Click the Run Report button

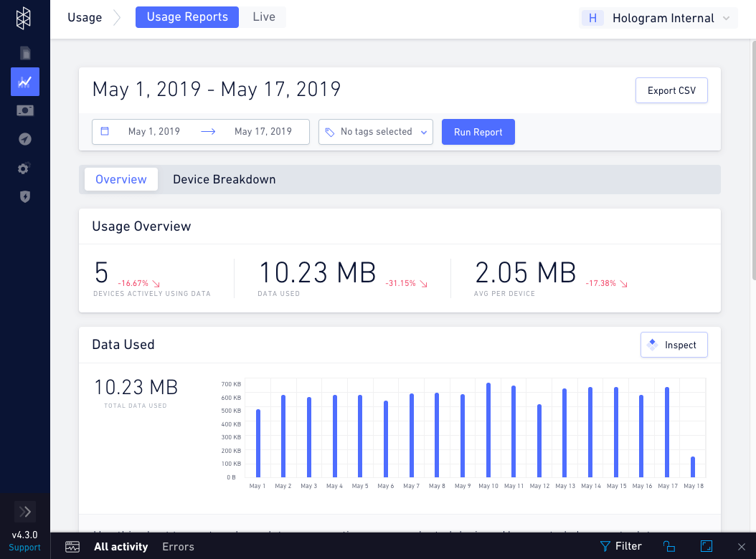(478, 132)
